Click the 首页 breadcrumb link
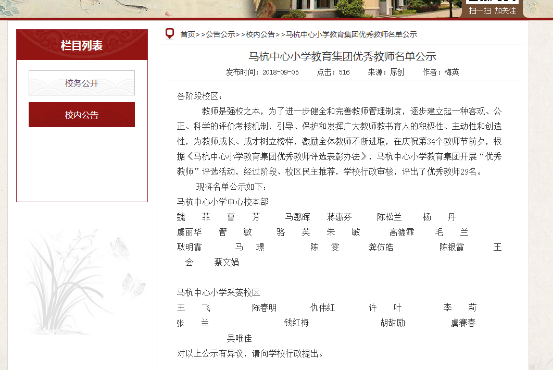The height and width of the screenshot is (370, 554). [x=188, y=34]
